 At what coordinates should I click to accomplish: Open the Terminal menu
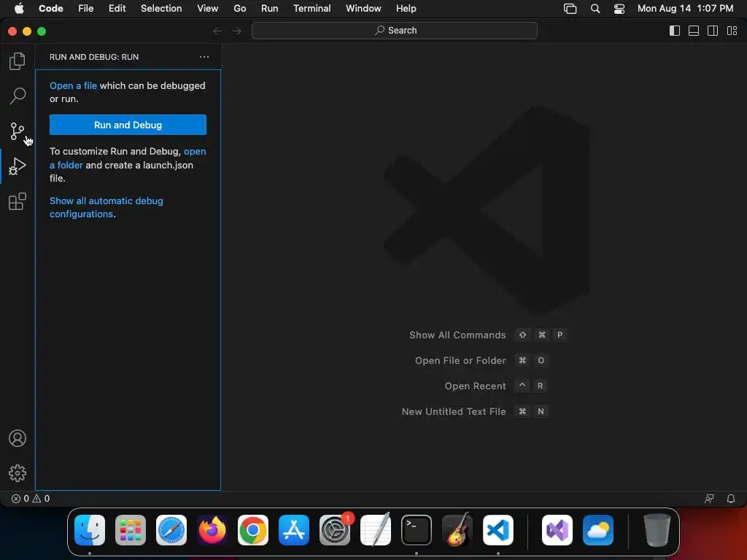click(312, 9)
